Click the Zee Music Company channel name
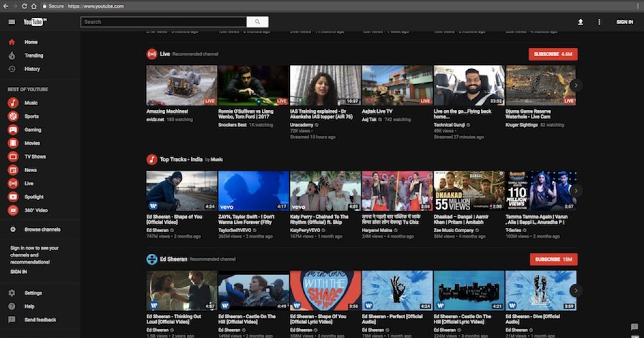The image size is (644, 338). pyautogui.click(x=454, y=230)
